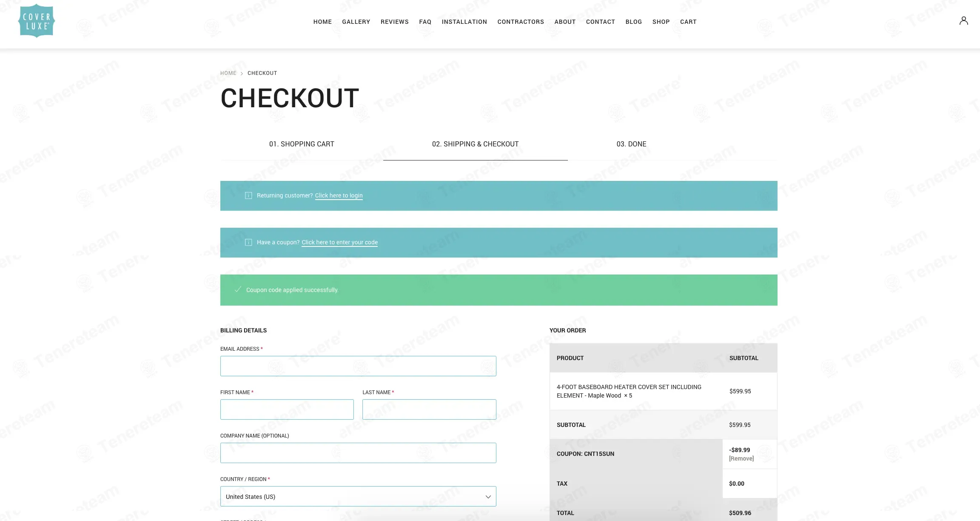Open the Cart navigation item
980x521 pixels.
click(688, 22)
